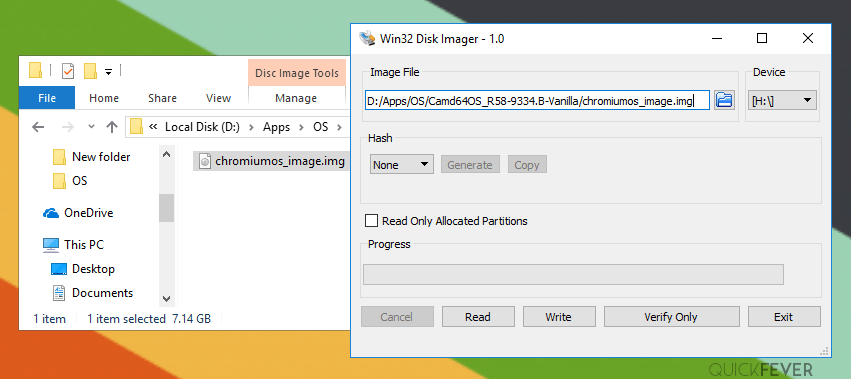The image size is (851, 379).
Task: Select the chromiumos_image.img file icon
Action: tap(205, 161)
